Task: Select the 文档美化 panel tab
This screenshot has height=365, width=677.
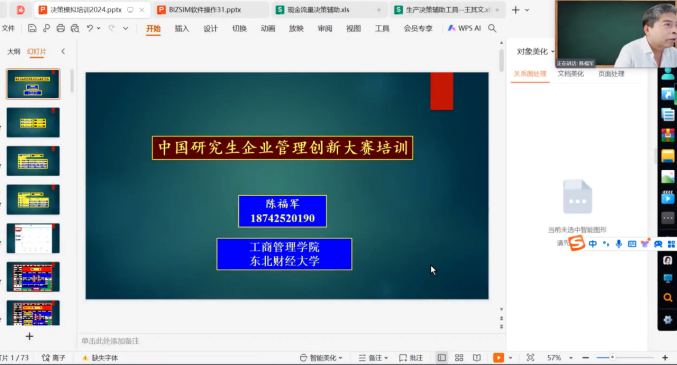Action: [x=570, y=74]
